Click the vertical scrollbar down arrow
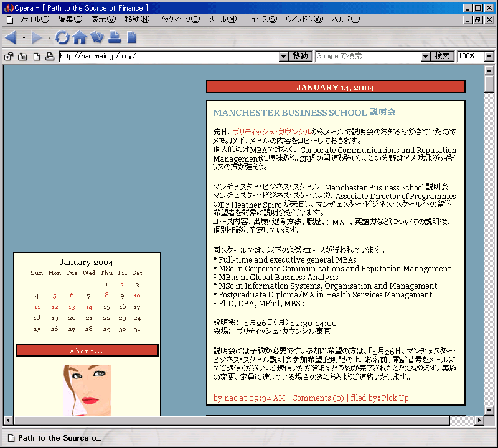The width and height of the screenshot is (498, 448). click(489, 410)
